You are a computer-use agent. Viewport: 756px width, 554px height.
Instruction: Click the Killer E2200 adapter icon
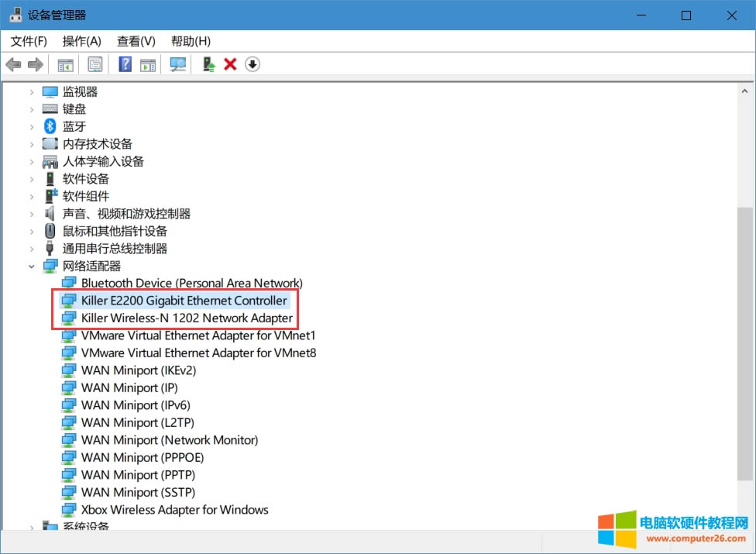[69, 301]
